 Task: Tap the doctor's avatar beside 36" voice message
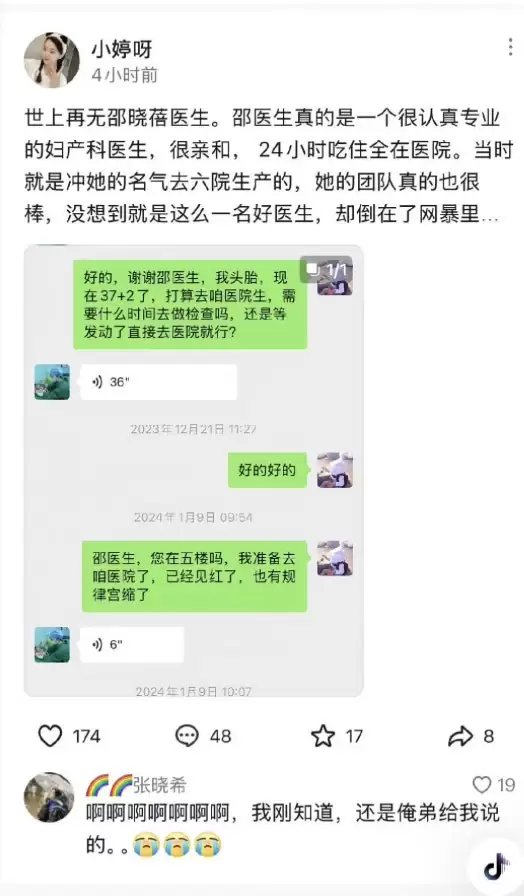pos(52,382)
